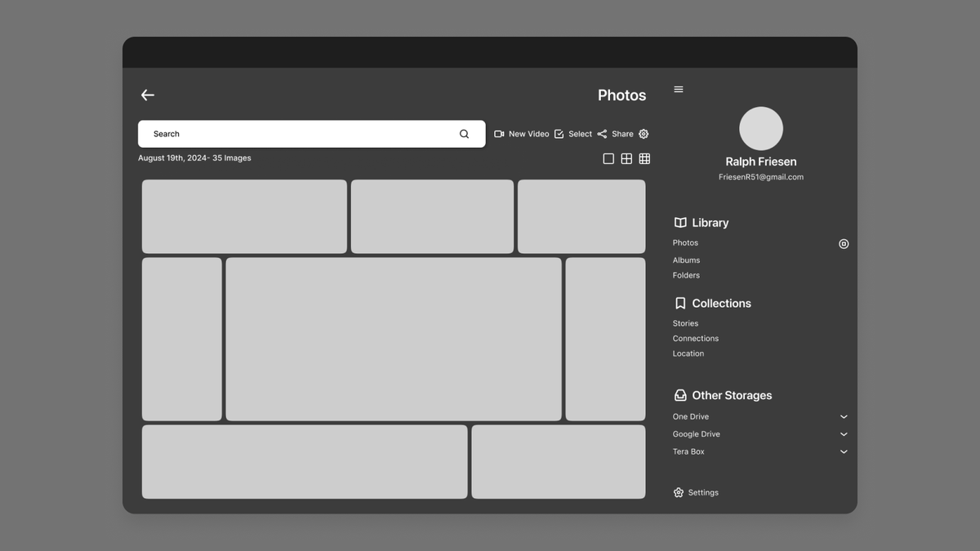This screenshot has height=551, width=980.
Task: Open Stories in Collections
Action: 685,323
